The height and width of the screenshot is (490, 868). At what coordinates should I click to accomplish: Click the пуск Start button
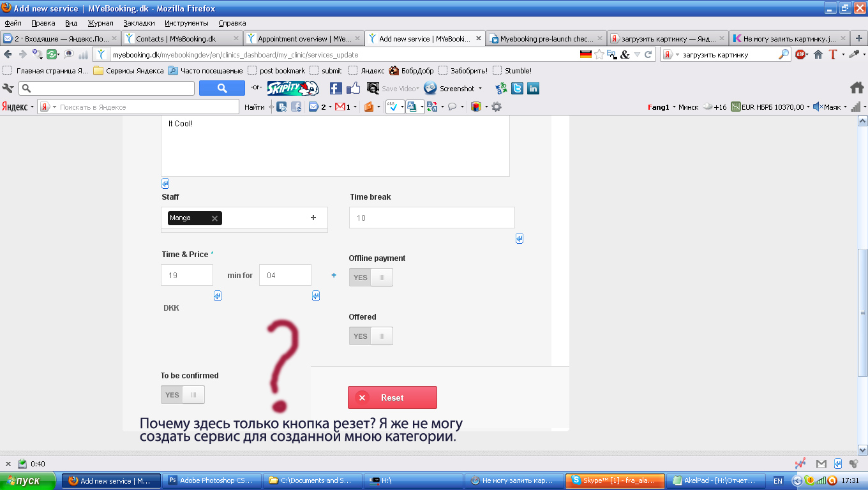point(29,481)
